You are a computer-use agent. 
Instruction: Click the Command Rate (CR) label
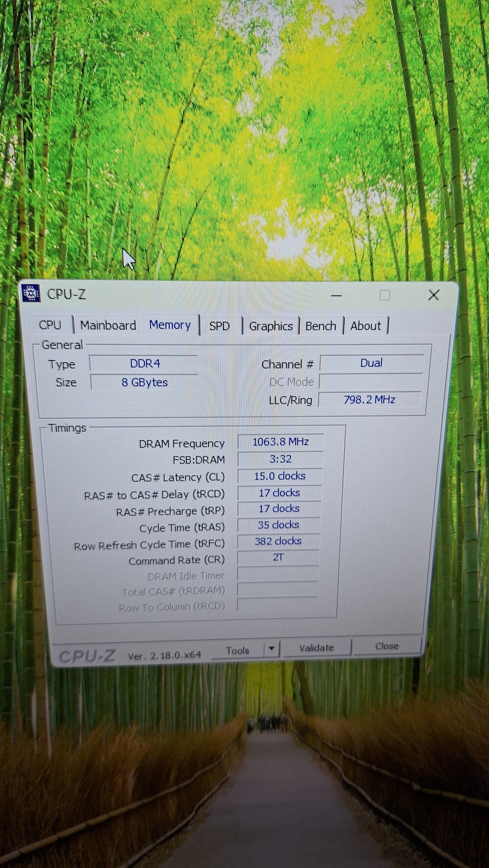point(176,560)
